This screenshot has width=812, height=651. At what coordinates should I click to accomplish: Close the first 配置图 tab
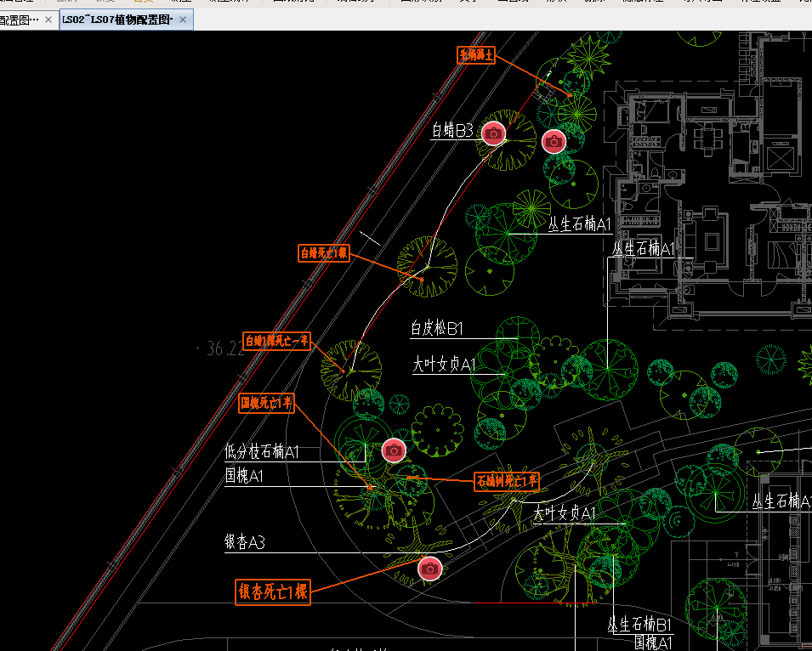(x=48, y=20)
